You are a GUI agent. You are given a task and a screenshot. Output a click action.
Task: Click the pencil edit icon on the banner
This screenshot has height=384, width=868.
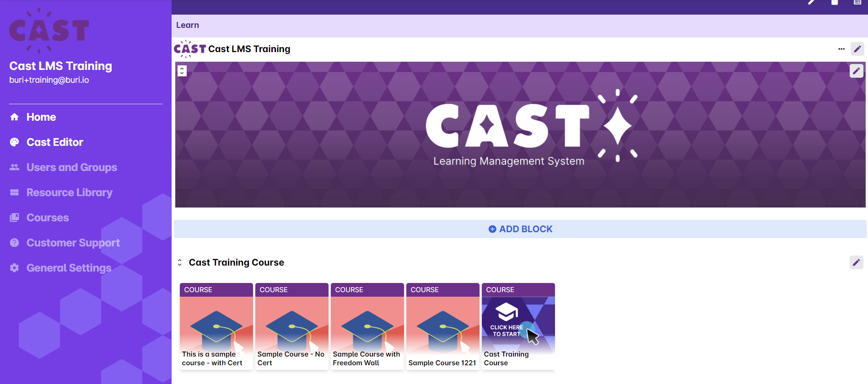tap(857, 71)
